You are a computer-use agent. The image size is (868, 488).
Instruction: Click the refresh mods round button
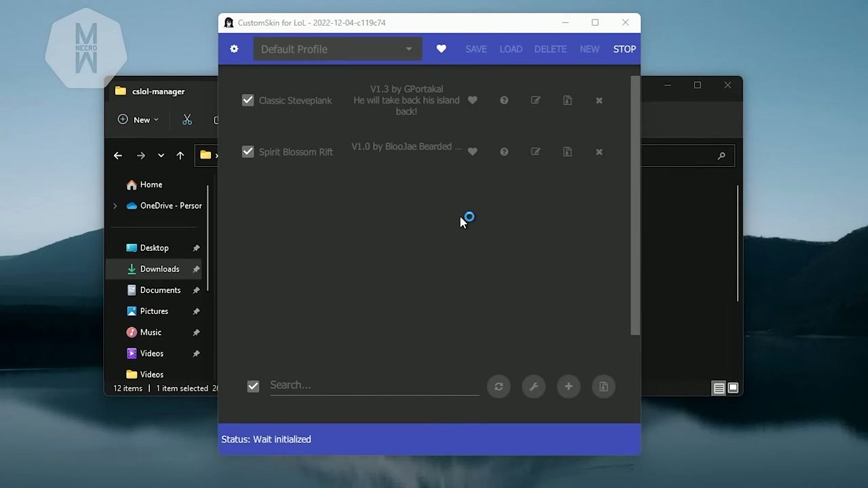click(498, 386)
